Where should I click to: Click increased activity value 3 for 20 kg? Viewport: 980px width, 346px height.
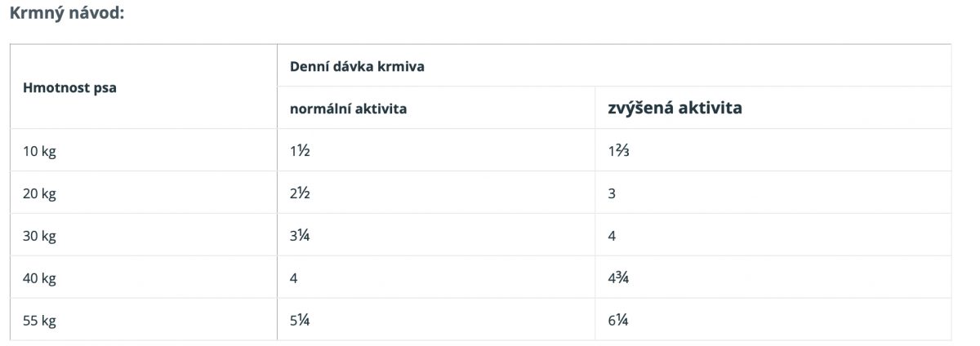612,193
